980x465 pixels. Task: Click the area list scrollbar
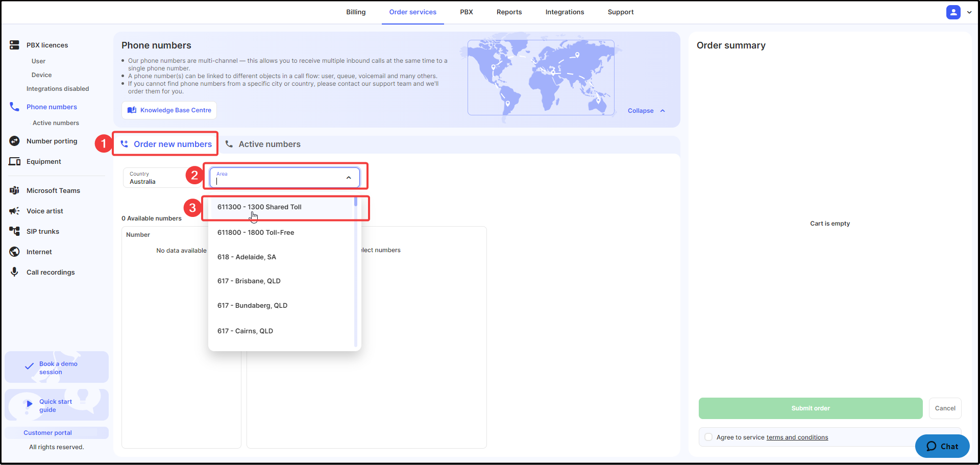click(356, 271)
